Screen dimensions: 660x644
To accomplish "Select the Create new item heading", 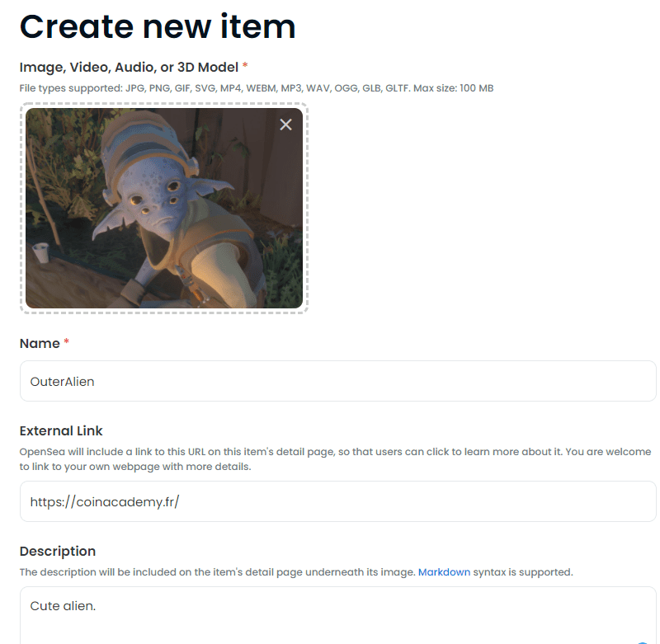I will point(158,26).
